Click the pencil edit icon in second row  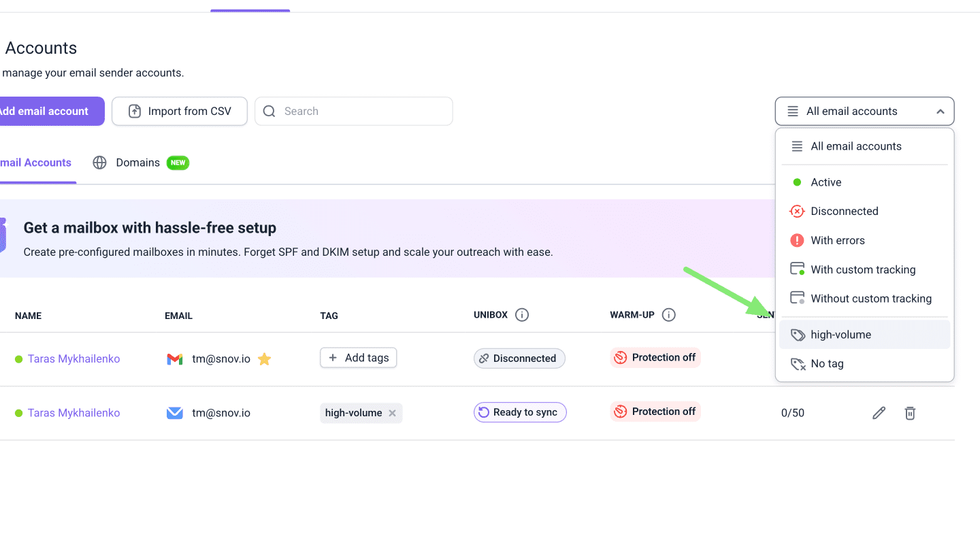(879, 413)
